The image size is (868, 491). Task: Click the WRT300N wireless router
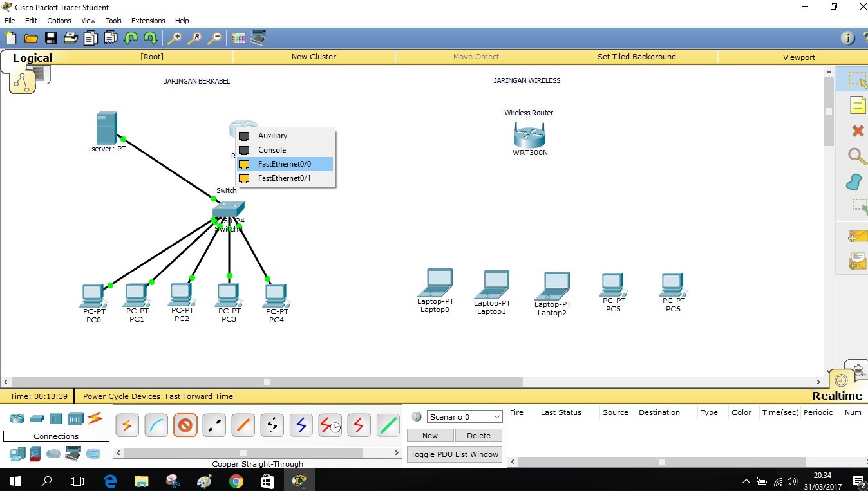coord(530,137)
